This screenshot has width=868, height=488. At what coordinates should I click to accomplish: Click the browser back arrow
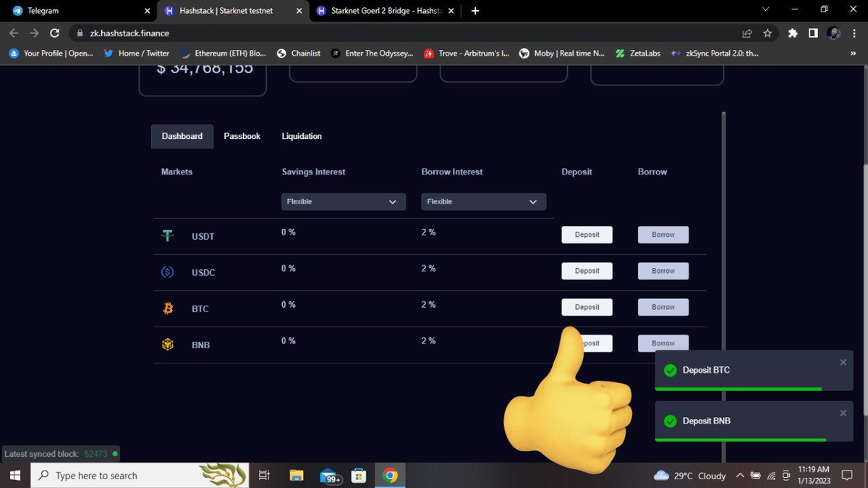click(14, 33)
